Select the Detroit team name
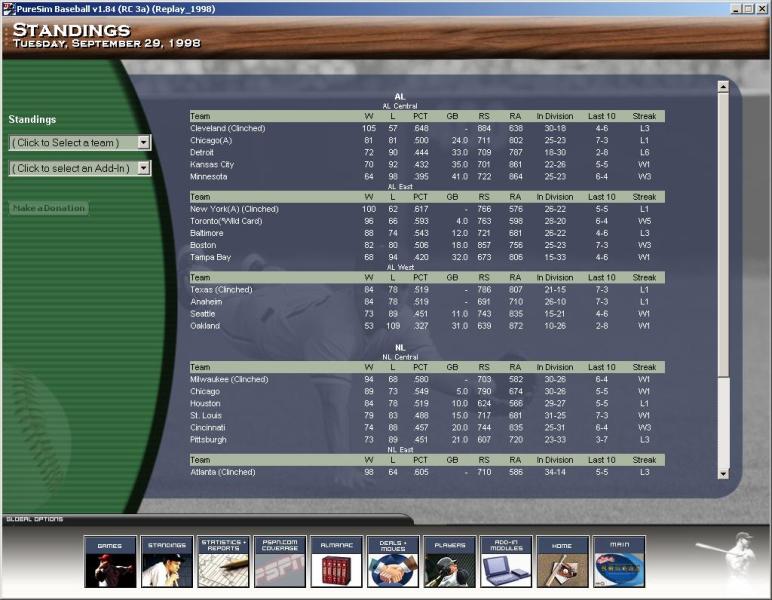The height and width of the screenshot is (600, 772). pos(202,152)
